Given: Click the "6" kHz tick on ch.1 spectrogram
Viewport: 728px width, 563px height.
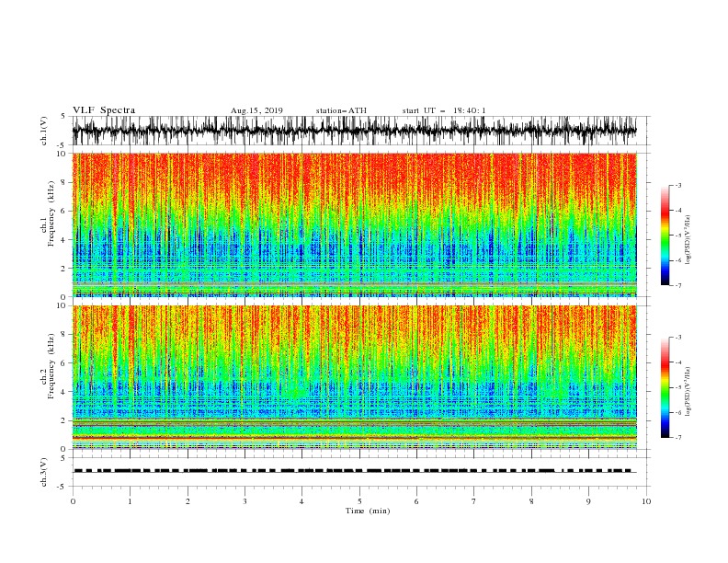Looking at the screenshot, I should tap(63, 211).
